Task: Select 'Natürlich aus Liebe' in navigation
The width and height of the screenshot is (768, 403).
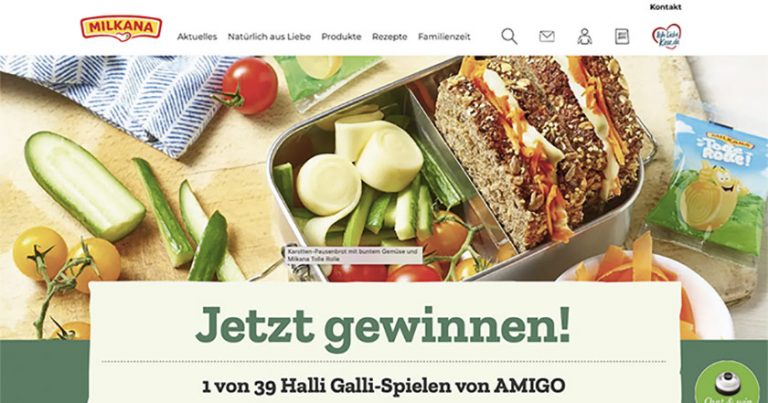Action: pos(269,37)
